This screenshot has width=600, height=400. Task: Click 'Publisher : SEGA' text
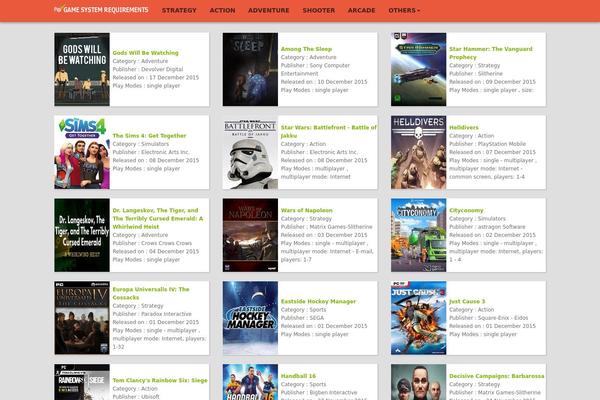click(302, 318)
